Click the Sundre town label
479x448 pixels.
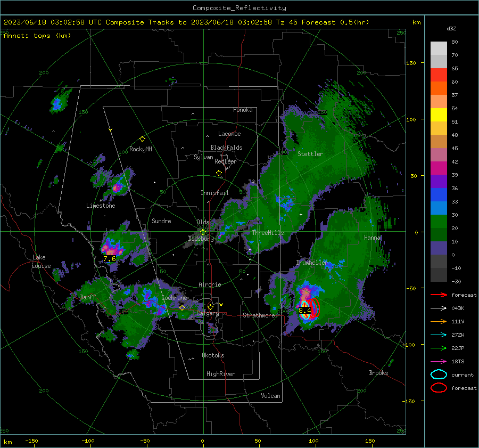(x=161, y=221)
